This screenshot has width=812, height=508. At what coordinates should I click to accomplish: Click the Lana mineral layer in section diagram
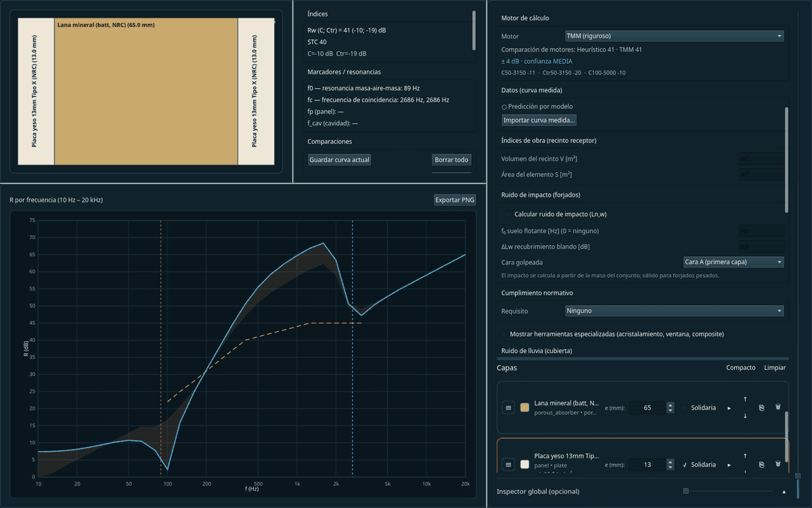(x=145, y=91)
